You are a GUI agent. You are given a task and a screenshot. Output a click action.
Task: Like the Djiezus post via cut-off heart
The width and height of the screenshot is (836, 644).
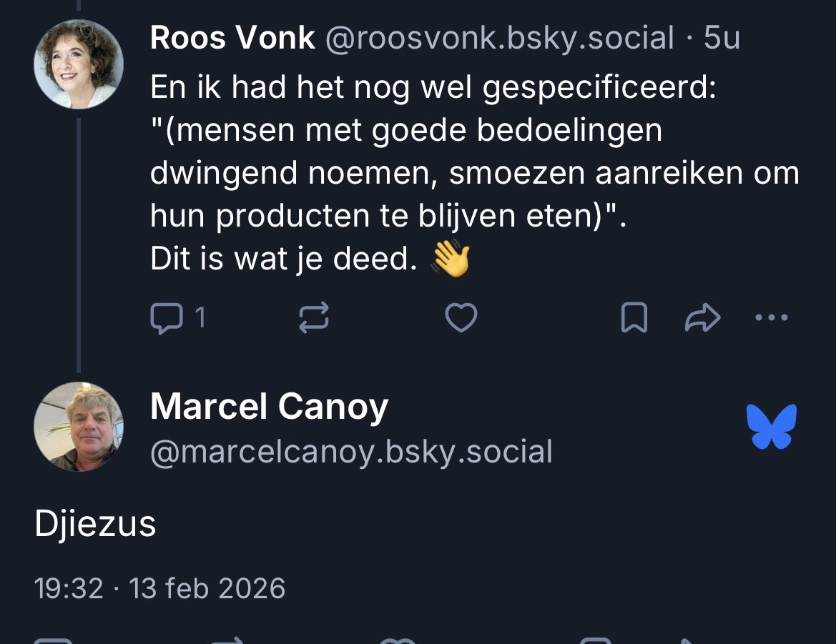click(397, 639)
